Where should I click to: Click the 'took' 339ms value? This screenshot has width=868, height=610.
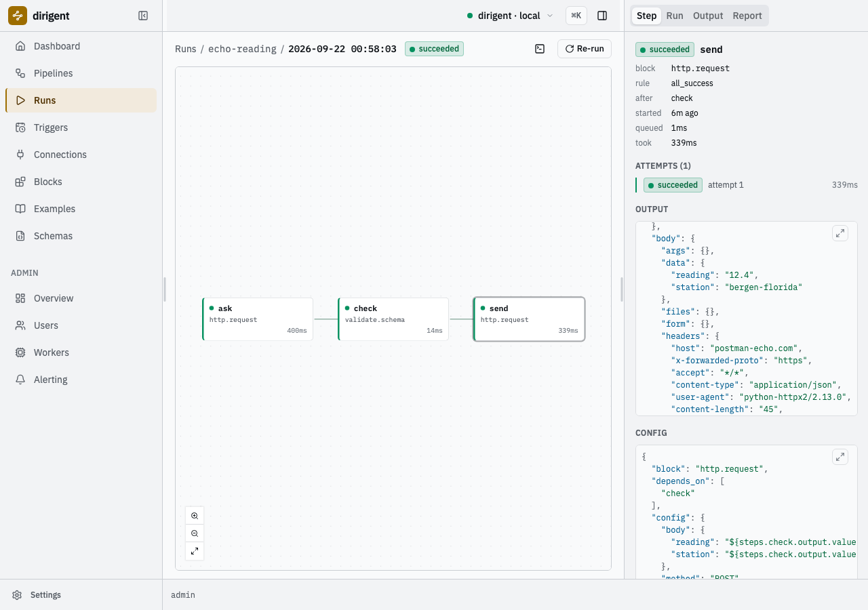pyautogui.click(x=684, y=143)
